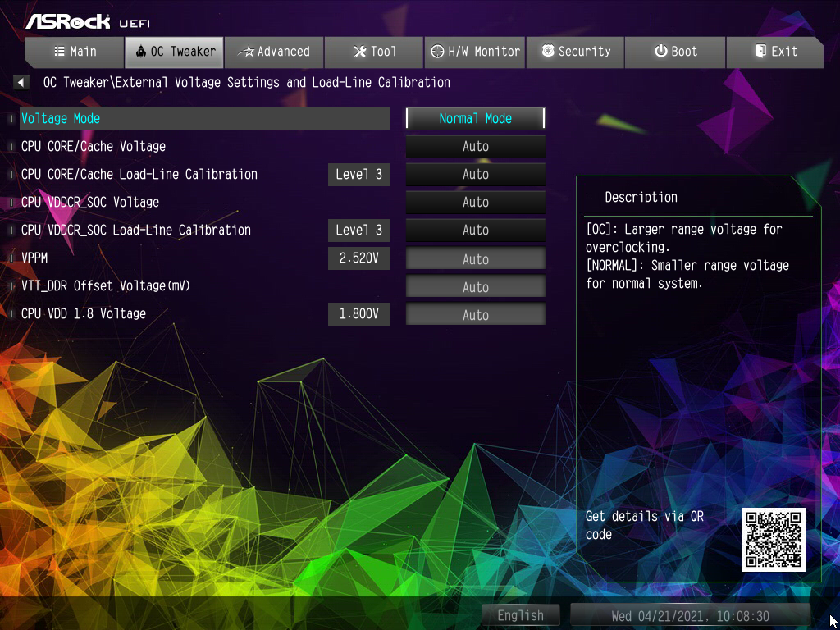Select the CPU VDD 1.8 Voltage label
840x630 pixels.
(84, 313)
